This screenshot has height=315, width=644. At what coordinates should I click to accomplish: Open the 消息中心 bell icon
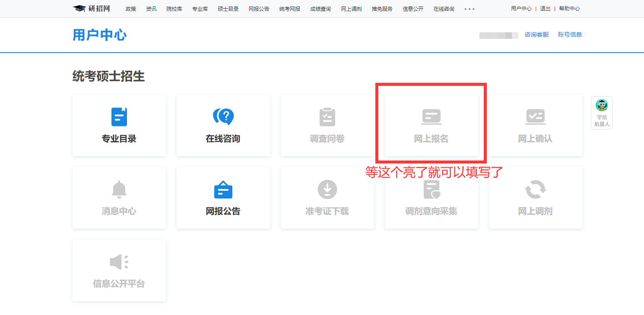119,189
